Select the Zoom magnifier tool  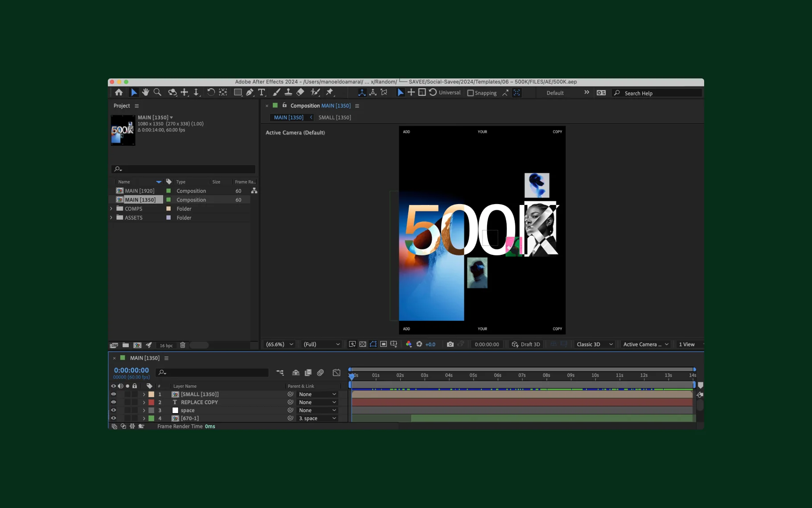[x=157, y=92]
